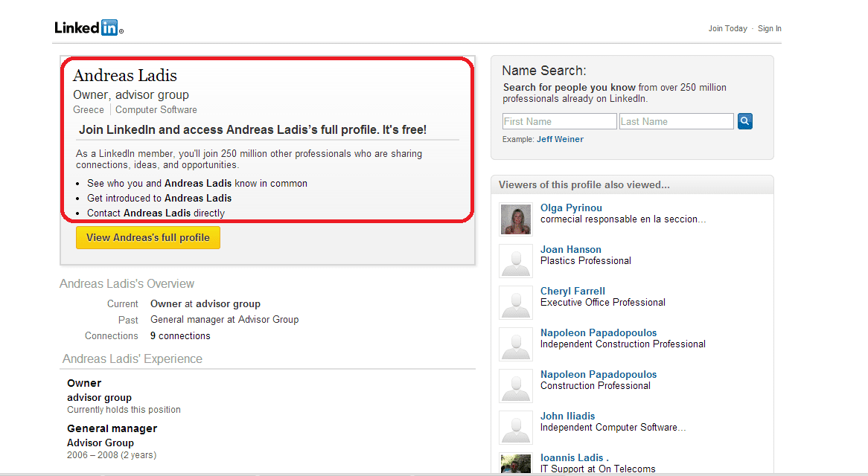Image resolution: width=868 pixels, height=476 pixels.
Task: Click the 'Get introduced to Andreas Ladis' bullet
Action: (x=159, y=198)
